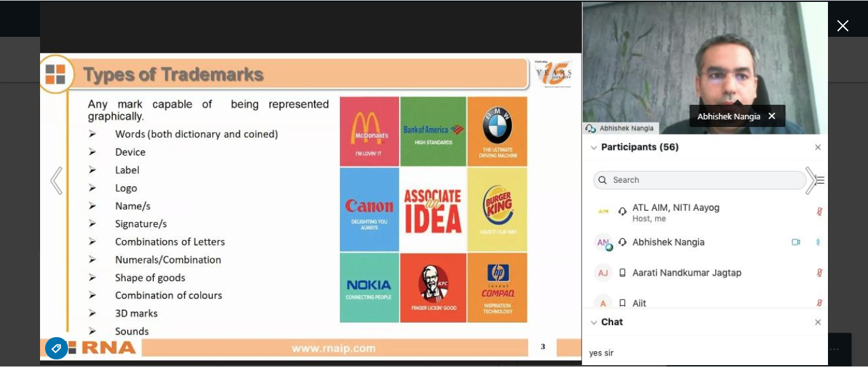Go to the previous image
The image size is (868, 367).
(x=57, y=181)
